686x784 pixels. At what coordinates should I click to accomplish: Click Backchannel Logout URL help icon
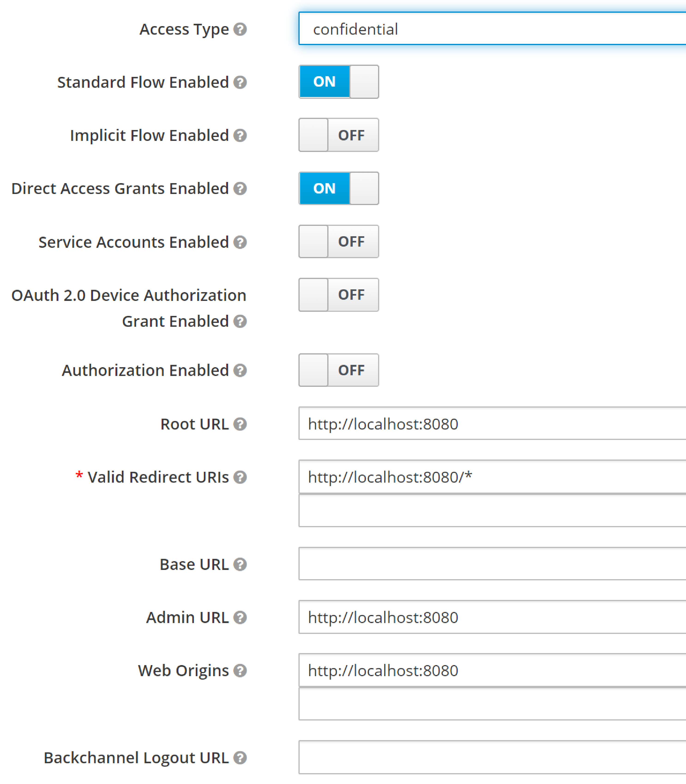240,758
